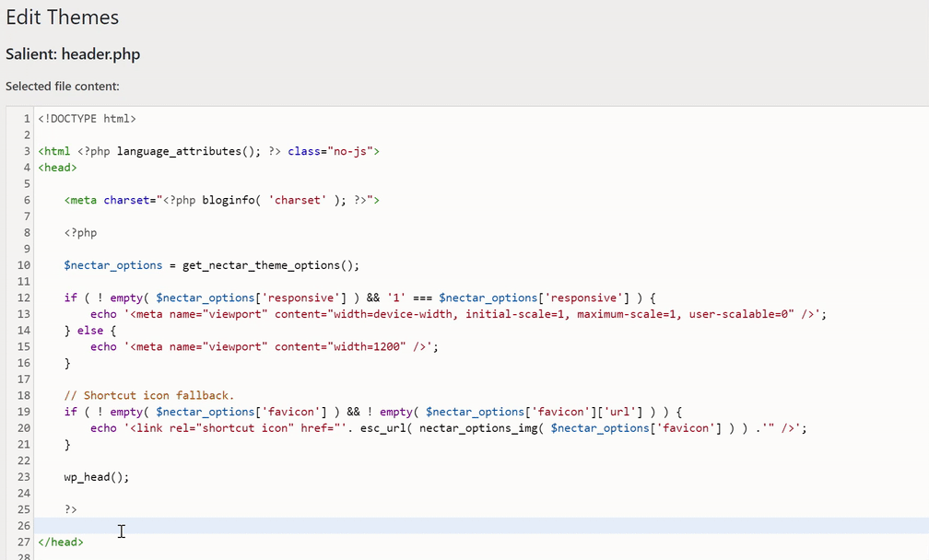Viewport: 929px width, 560px height.
Task: Click the opening <head> tag on line 4
Action: 57,168
